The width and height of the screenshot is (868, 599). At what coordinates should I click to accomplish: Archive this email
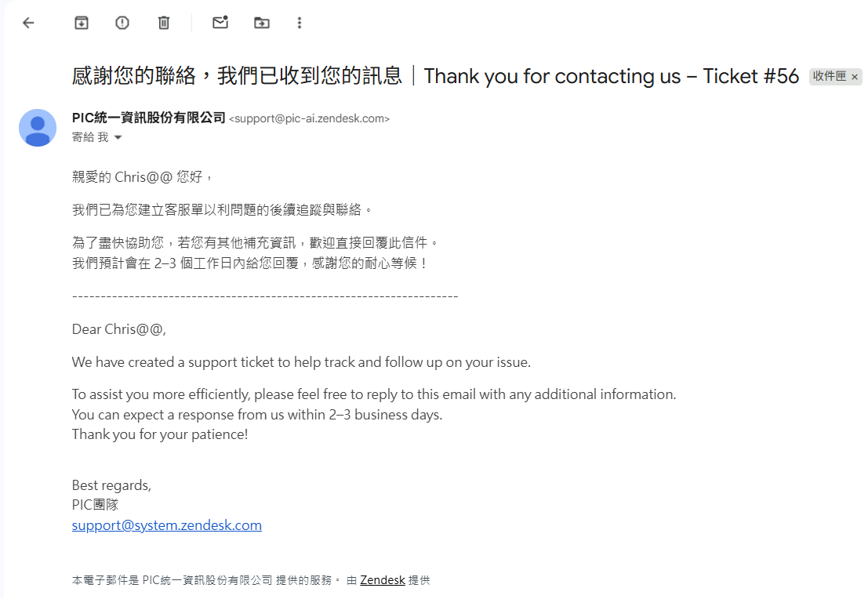point(82,23)
